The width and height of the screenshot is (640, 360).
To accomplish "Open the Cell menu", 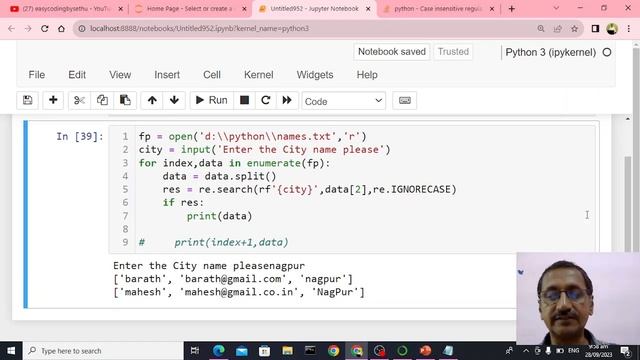I will click(x=212, y=75).
